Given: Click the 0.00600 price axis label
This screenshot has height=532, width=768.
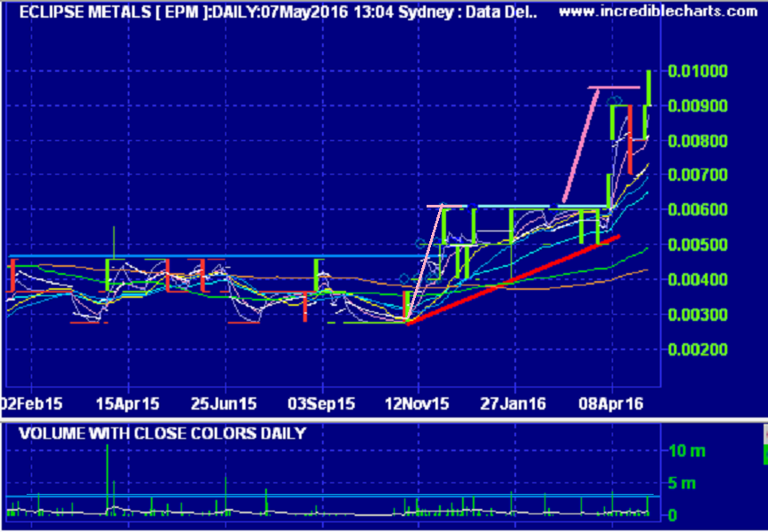Looking at the screenshot, I should click(x=698, y=209).
